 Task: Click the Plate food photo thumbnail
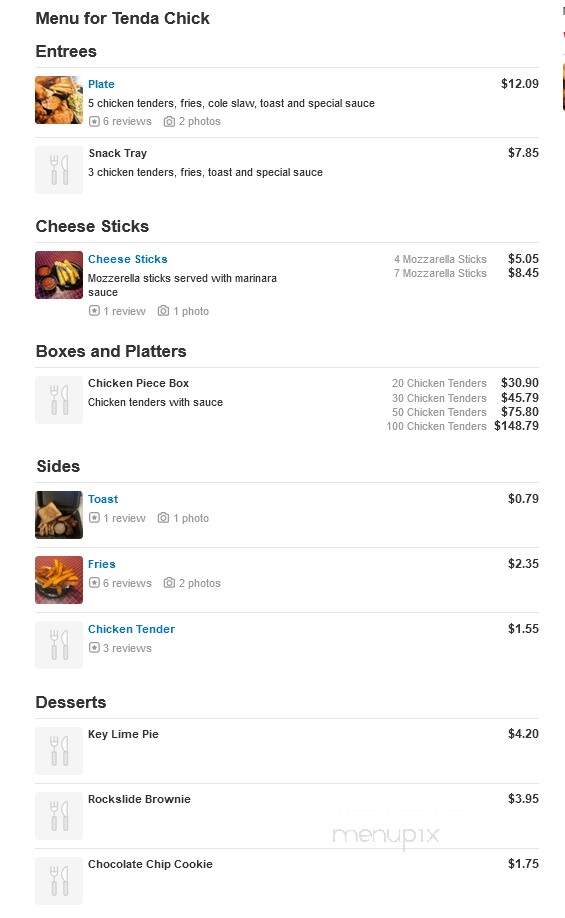tap(59, 100)
